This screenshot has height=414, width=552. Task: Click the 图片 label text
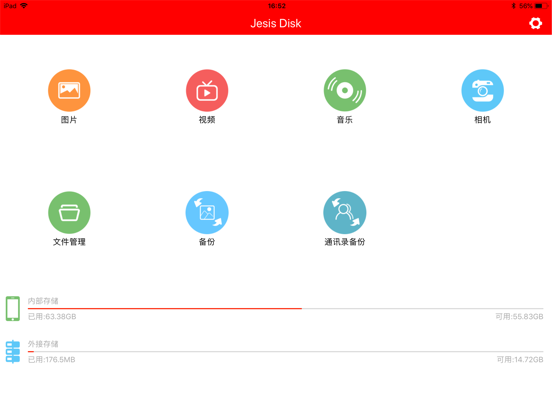click(x=69, y=120)
